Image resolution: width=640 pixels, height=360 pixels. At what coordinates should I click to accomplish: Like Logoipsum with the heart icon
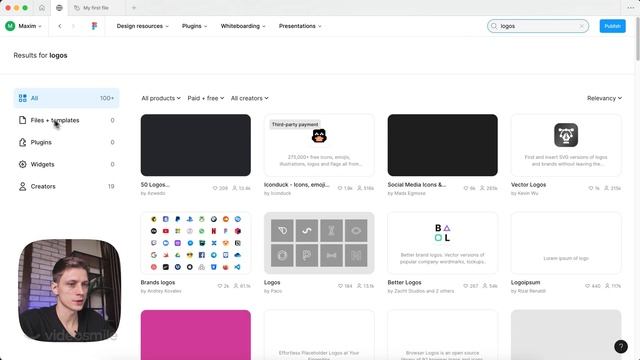pyautogui.click(x=587, y=286)
